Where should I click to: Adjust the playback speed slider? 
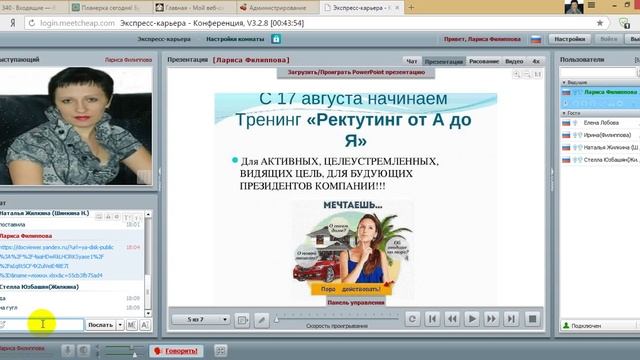tap(276, 319)
